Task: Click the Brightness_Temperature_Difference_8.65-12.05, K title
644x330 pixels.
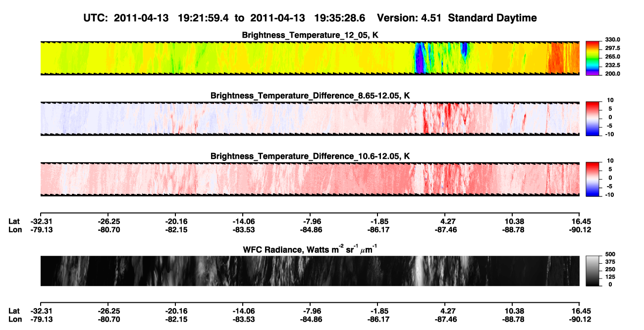Action: [x=310, y=95]
